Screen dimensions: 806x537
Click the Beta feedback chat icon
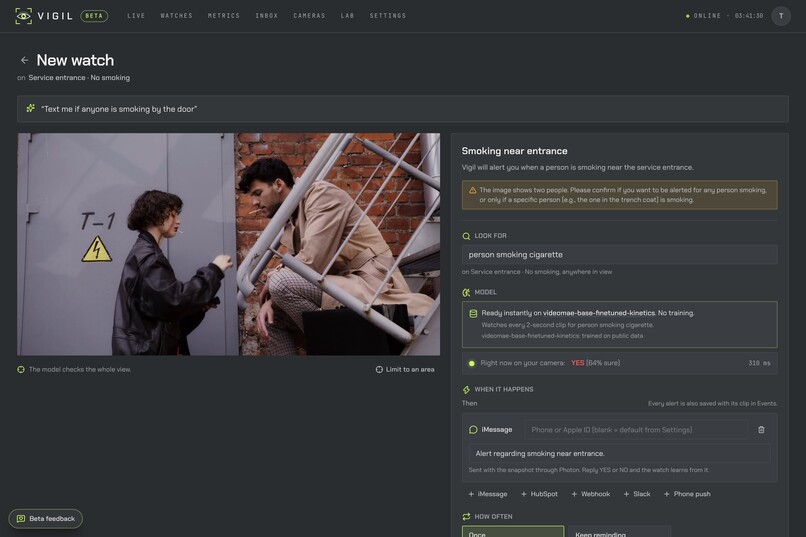point(21,519)
